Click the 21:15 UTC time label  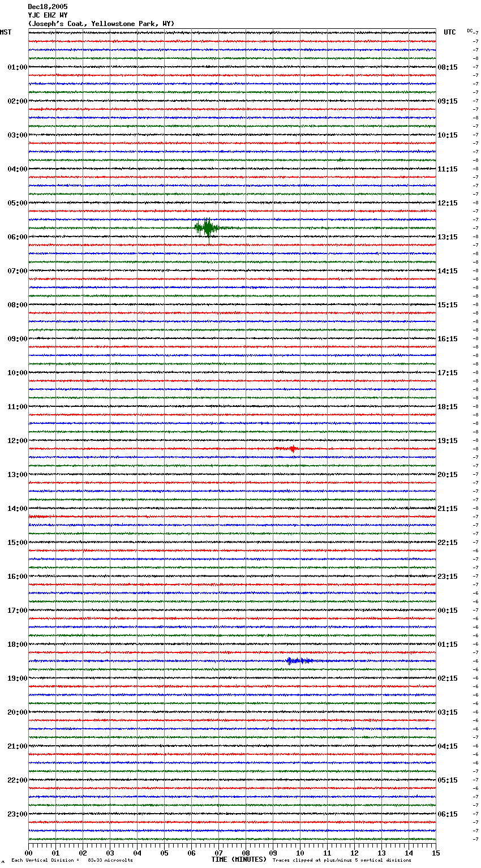pyautogui.click(x=448, y=509)
